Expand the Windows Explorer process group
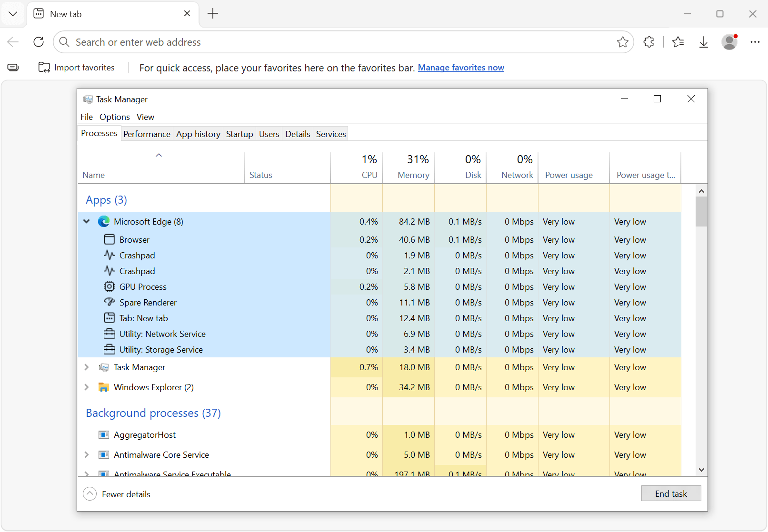768x532 pixels. tap(87, 387)
